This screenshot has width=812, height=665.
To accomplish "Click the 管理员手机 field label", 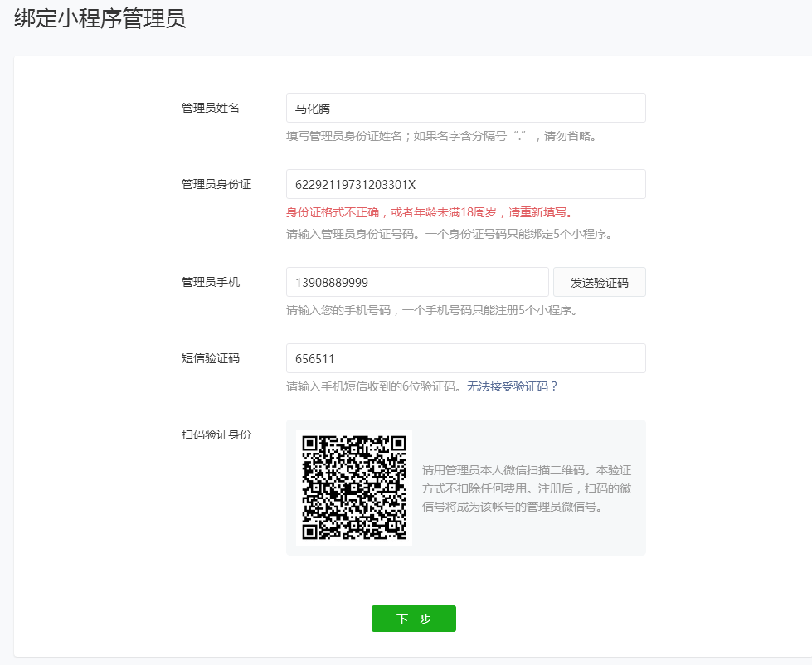I will tap(211, 282).
